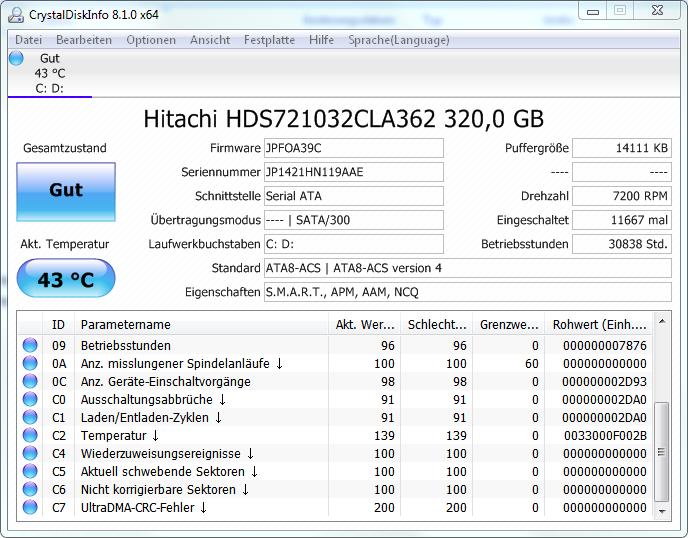This screenshot has width=688, height=538.
Task: Click the Puffergröße value 14111 KB
Action: tap(622, 148)
